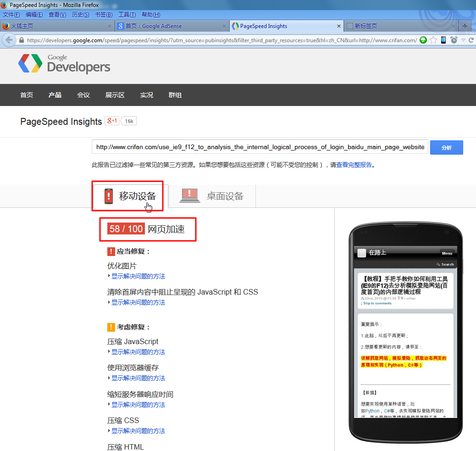The height and width of the screenshot is (451, 476).
Task: Go to 产品 in Developers navigation
Action: point(55,95)
